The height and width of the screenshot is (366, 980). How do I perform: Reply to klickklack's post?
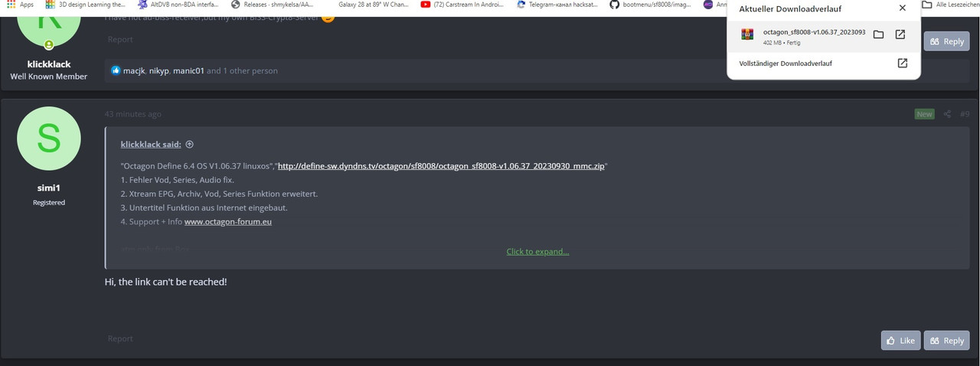coord(946,41)
